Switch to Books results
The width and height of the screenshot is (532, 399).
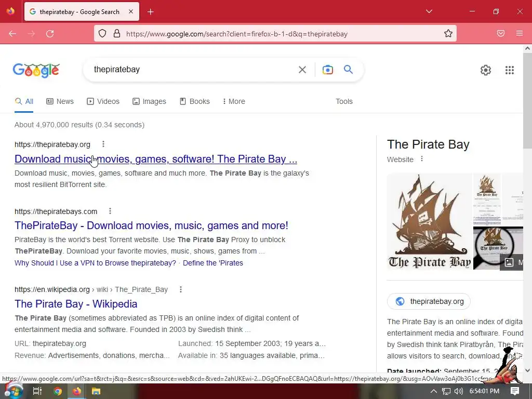coord(195,101)
